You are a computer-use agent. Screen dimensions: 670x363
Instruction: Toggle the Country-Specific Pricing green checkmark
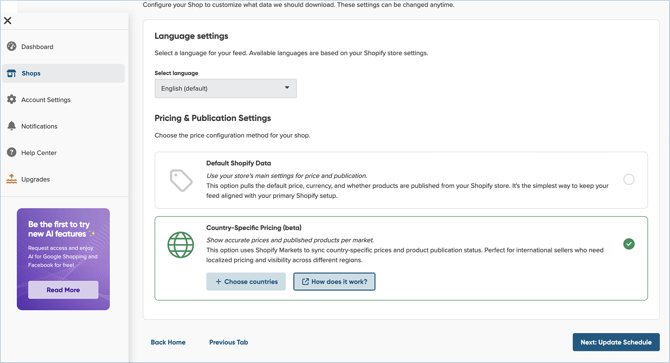pyautogui.click(x=629, y=244)
